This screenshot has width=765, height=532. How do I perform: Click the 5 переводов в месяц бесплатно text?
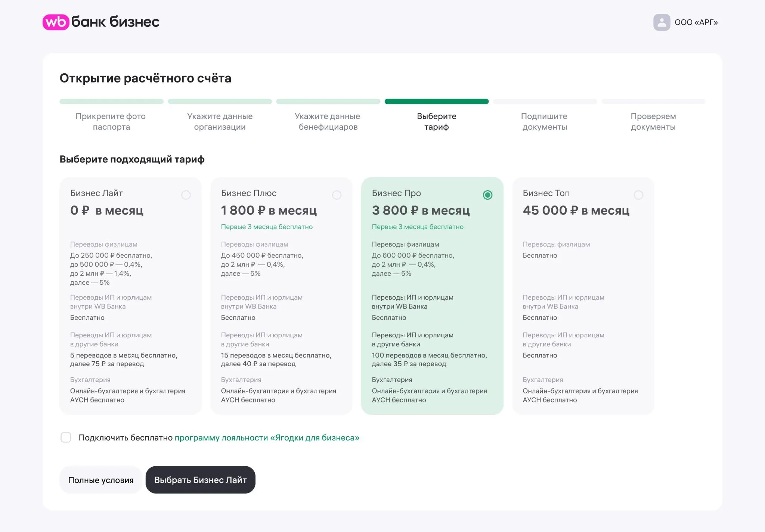pos(124,355)
